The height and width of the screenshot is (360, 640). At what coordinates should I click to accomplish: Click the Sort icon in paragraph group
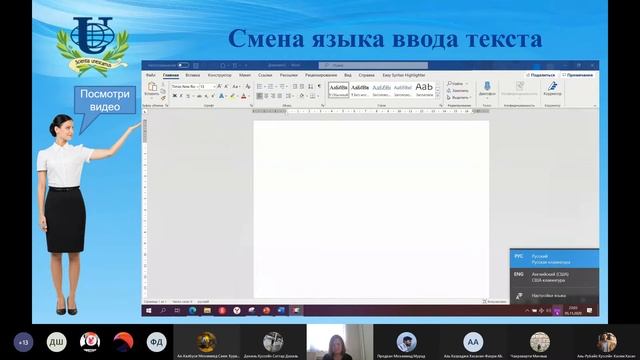pos(311,87)
